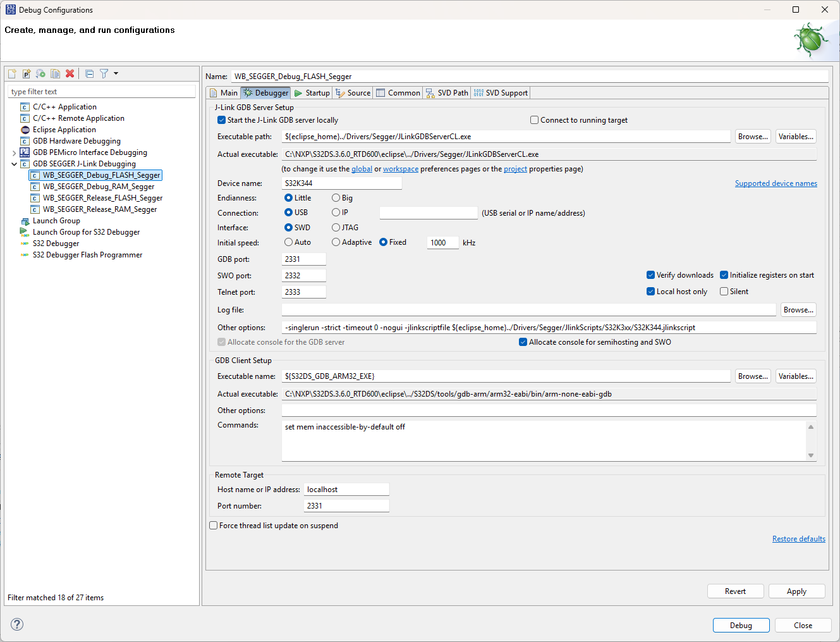This screenshot has width=840, height=642.
Task: Open the SVD Support tab
Action: 501,93
